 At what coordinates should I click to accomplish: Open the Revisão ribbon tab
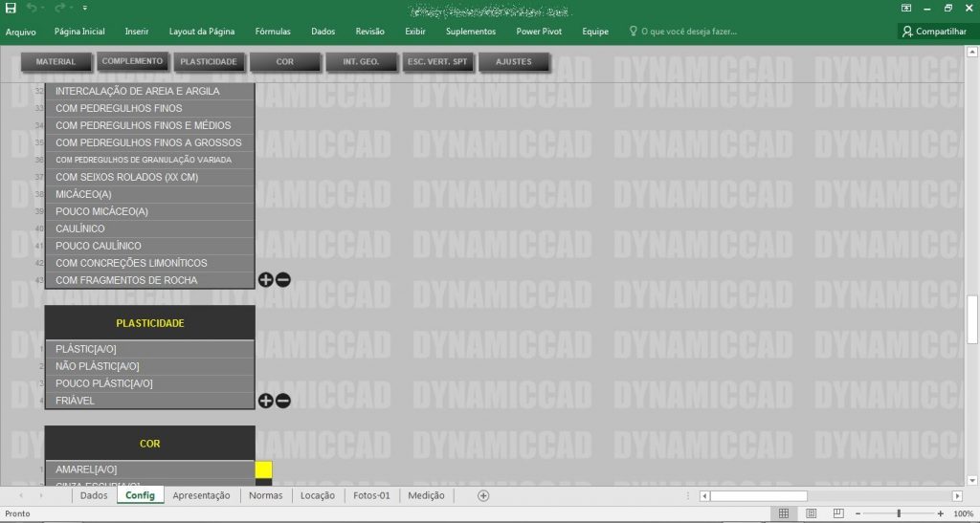click(x=370, y=32)
